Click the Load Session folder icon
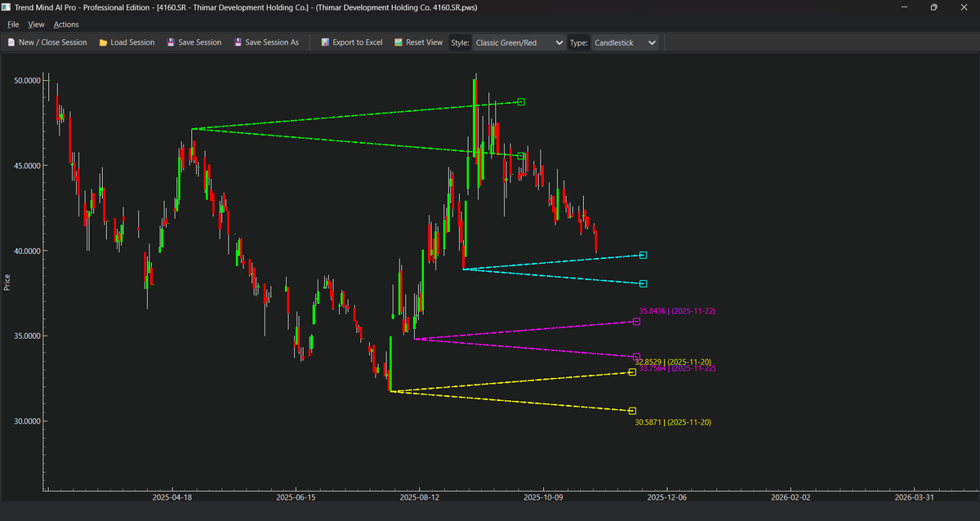The width and height of the screenshot is (980, 521). tap(103, 42)
